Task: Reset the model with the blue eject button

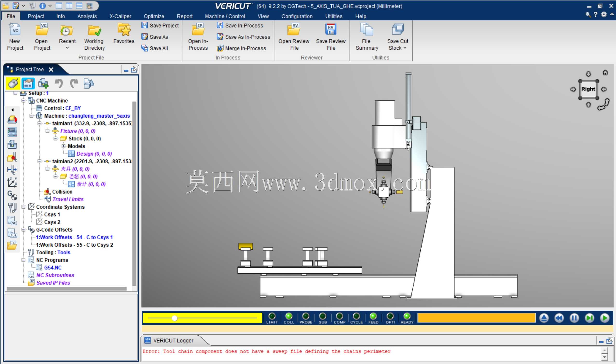Action: (544, 318)
